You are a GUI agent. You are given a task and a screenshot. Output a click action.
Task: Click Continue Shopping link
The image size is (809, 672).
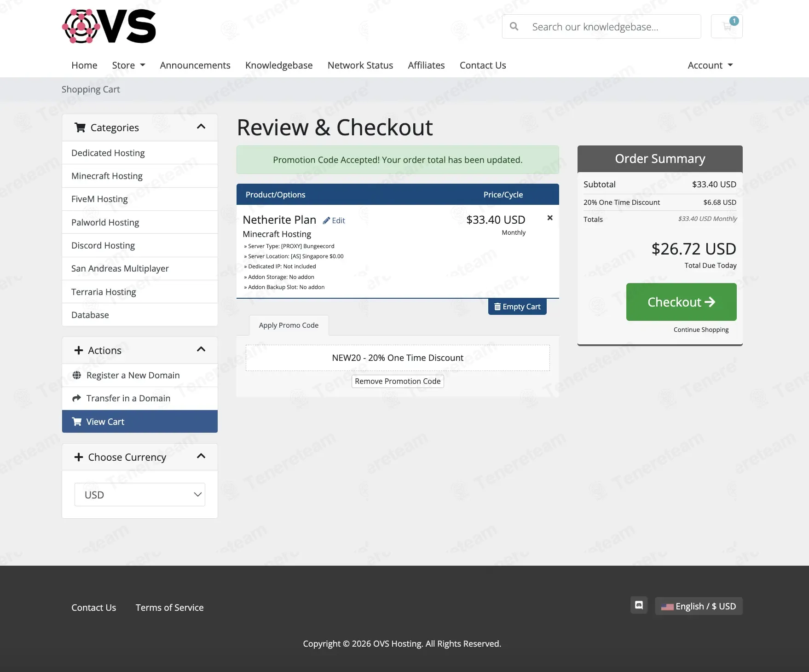(701, 330)
